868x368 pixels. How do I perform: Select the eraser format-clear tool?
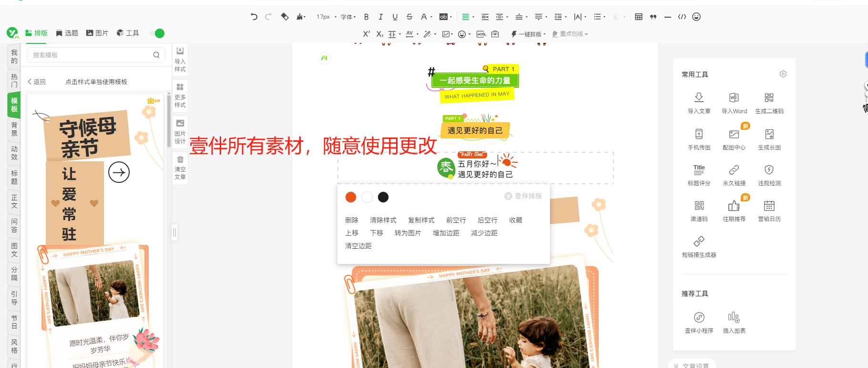(x=285, y=17)
